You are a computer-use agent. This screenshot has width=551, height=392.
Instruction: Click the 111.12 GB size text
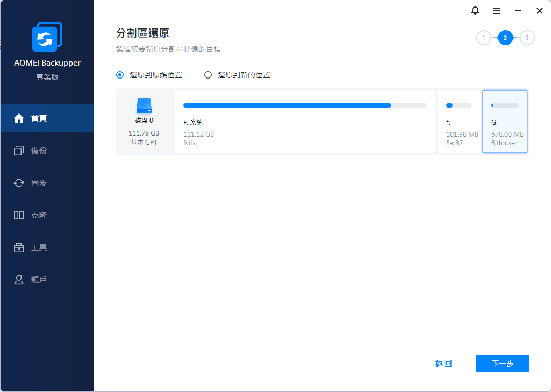pyautogui.click(x=198, y=134)
